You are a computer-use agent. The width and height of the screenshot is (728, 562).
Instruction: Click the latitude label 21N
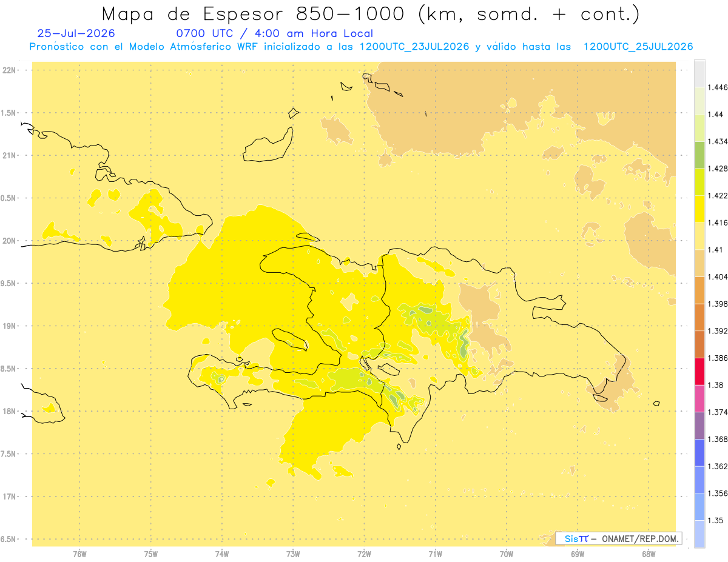click(x=10, y=156)
